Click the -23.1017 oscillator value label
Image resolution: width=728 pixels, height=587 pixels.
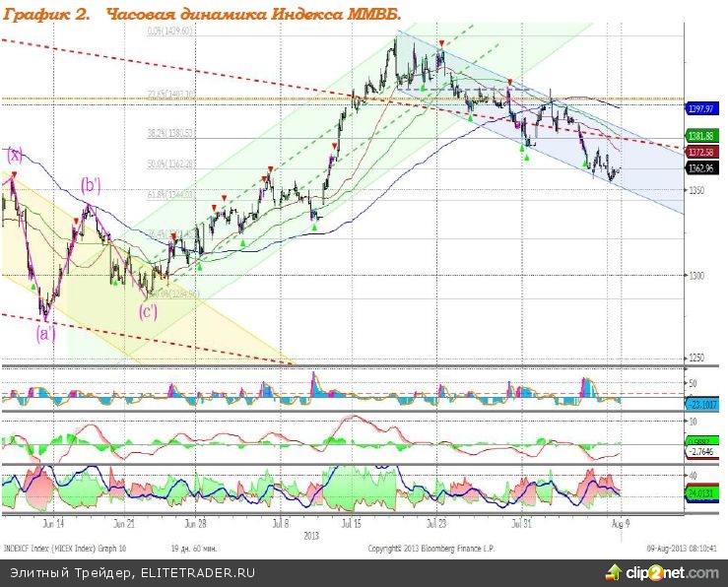pos(702,404)
